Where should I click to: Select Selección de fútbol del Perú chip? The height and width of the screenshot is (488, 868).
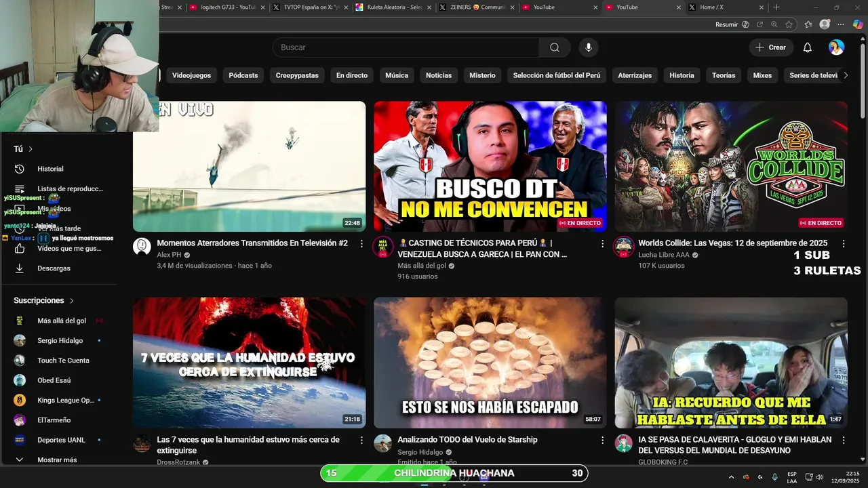(557, 75)
